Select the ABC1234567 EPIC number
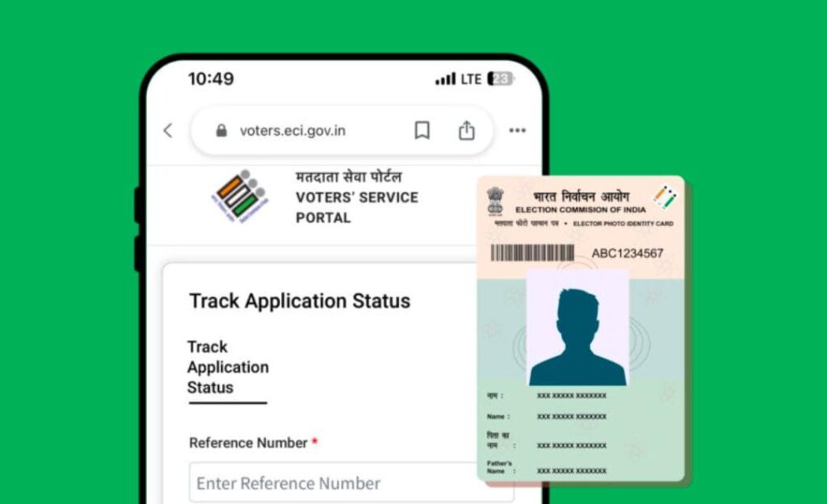This screenshot has width=827, height=504. click(627, 254)
